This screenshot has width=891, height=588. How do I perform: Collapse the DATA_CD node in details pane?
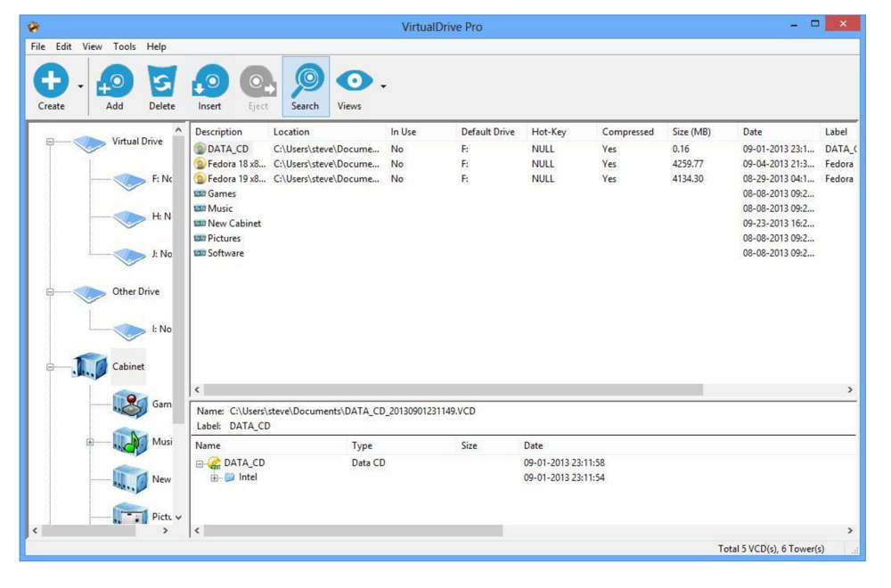pyautogui.click(x=200, y=463)
